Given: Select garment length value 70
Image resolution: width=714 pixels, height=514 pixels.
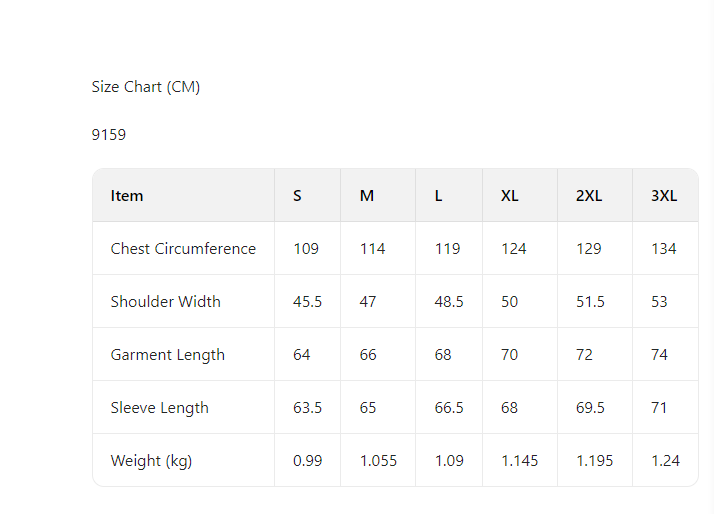Looking at the screenshot, I should 510,355.
